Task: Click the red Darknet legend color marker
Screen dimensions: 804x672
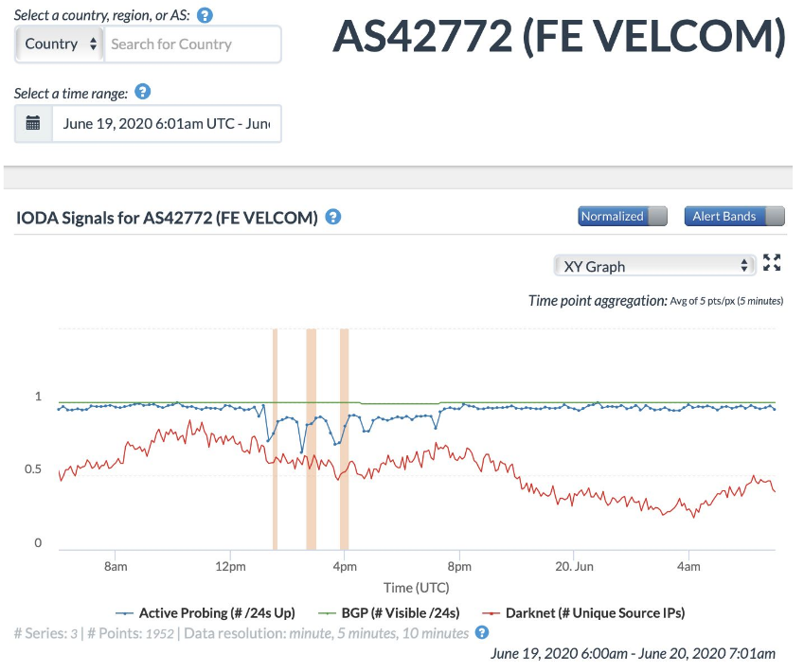Action: (x=491, y=613)
